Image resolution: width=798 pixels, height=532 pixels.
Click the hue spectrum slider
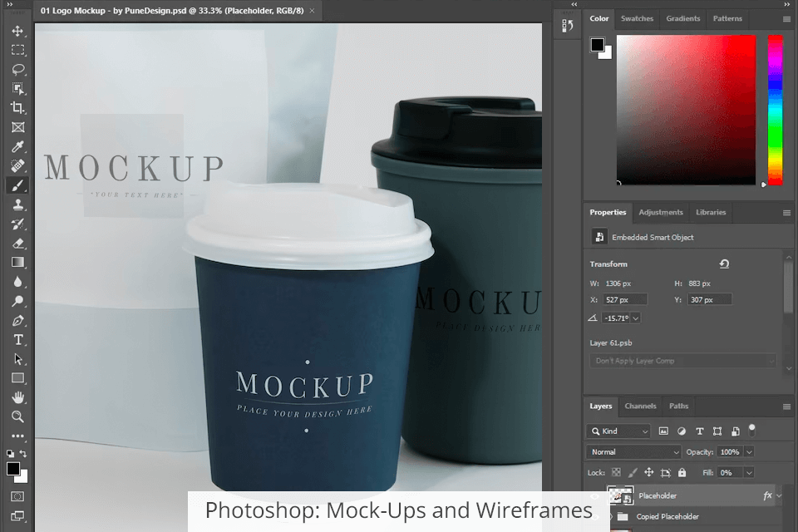[x=775, y=110]
